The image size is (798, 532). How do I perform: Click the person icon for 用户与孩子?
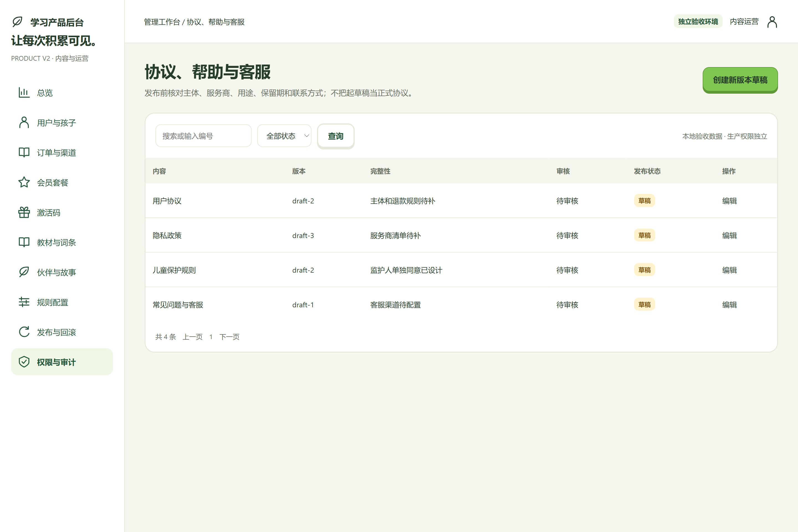point(24,122)
